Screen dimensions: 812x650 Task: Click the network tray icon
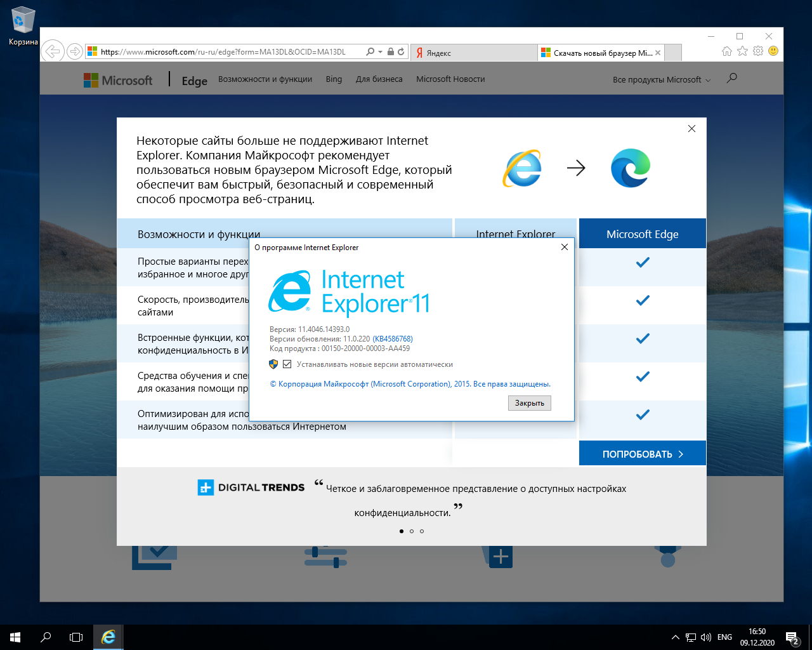(x=690, y=637)
